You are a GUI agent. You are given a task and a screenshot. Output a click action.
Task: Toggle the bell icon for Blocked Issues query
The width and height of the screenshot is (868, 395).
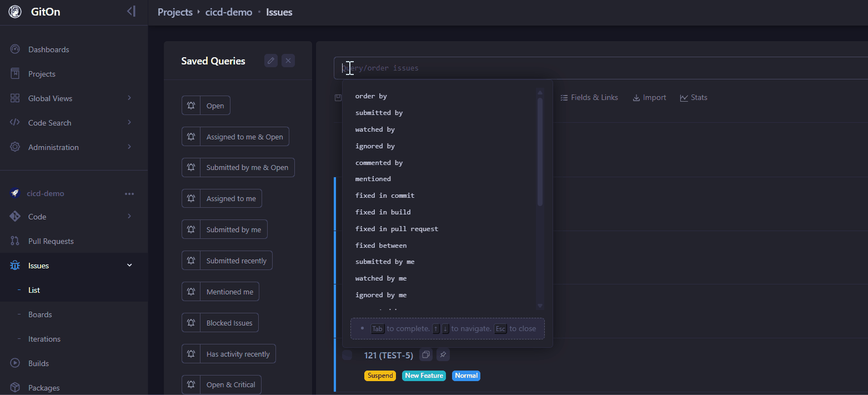tap(191, 323)
